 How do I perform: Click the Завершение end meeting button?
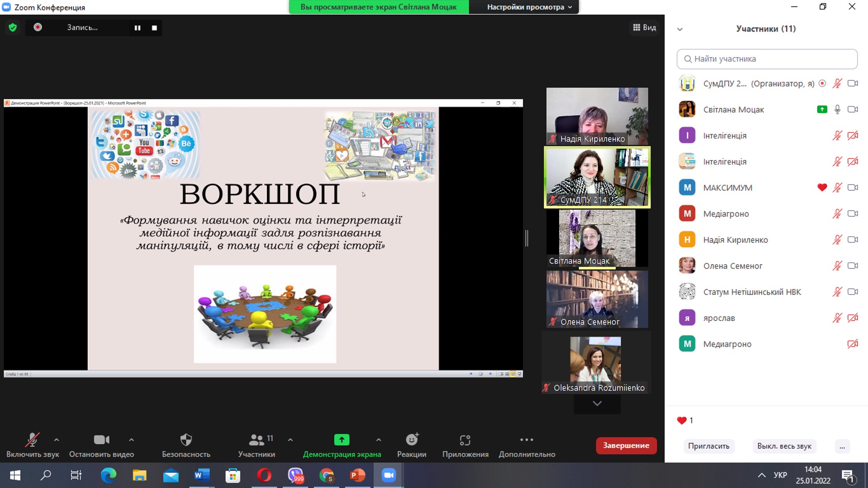click(626, 445)
